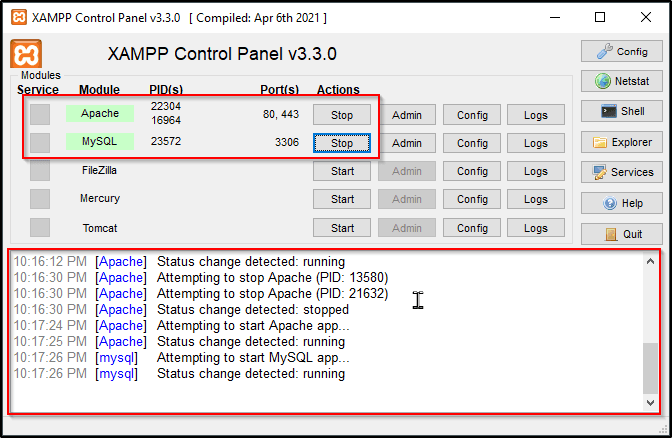This screenshot has width=672, height=438.
Task: Click log line 'Attempting to stop Apache (PID: 13580)'
Action: click(x=273, y=278)
